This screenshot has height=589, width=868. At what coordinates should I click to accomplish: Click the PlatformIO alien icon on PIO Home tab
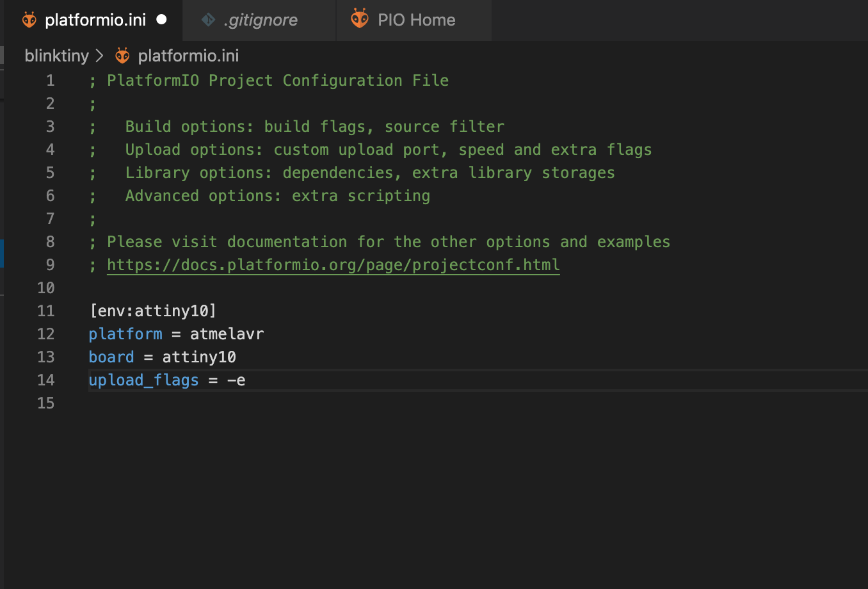point(360,19)
